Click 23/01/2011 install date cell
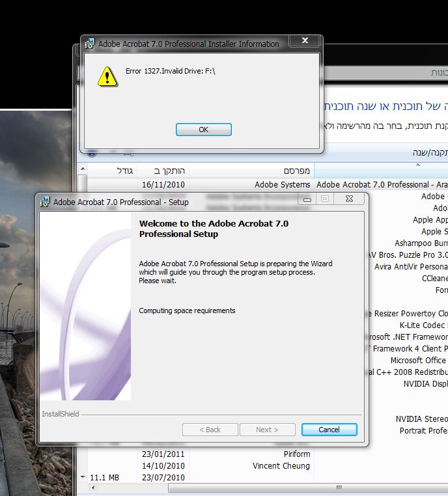448x496 pixels. point(163,454)
